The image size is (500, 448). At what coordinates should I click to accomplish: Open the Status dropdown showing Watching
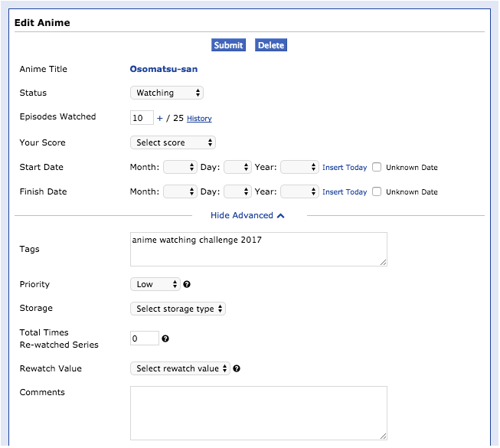tap(167, 93)
